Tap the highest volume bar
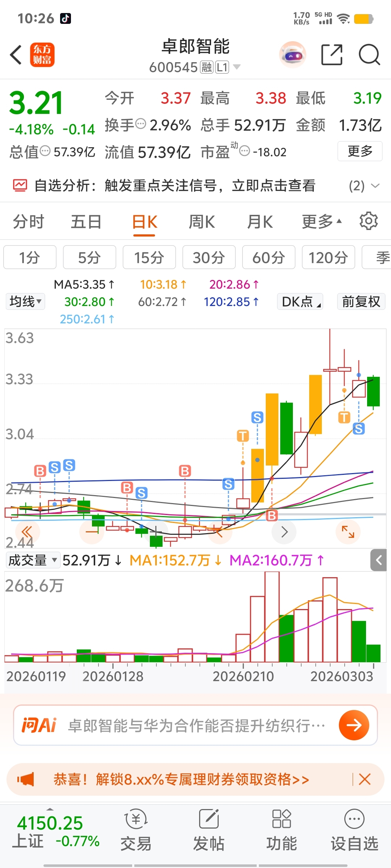 (272, 617)
